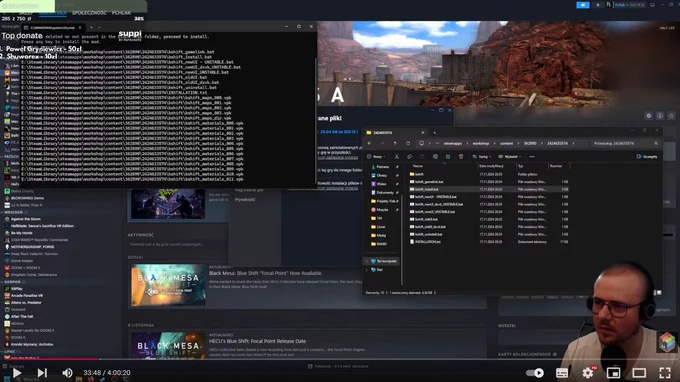Delete trash icon in Explorer toolbar
The width and height of the screenshot is (680, 382).
tap(461, 157)
